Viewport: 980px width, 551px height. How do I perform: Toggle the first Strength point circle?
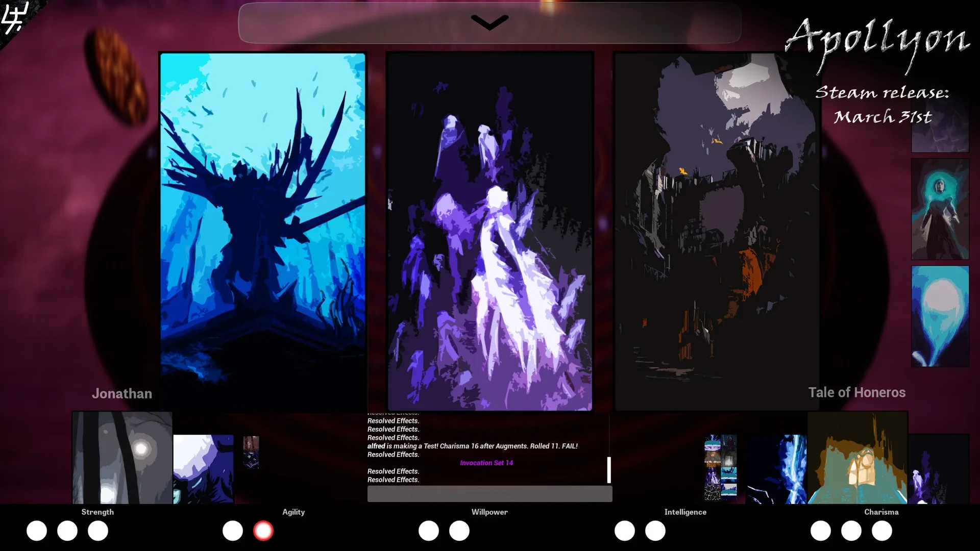coord(37,531)
